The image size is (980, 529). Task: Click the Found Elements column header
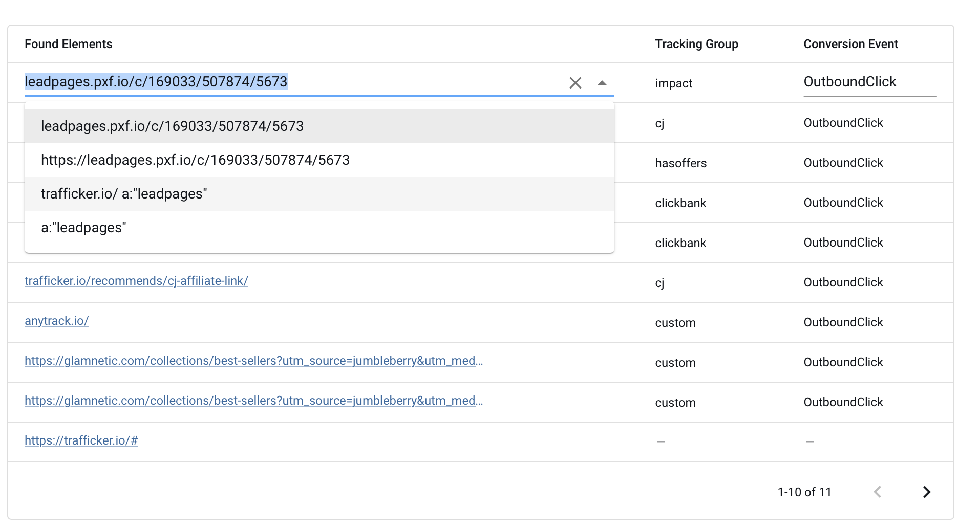tap(69, 44)
